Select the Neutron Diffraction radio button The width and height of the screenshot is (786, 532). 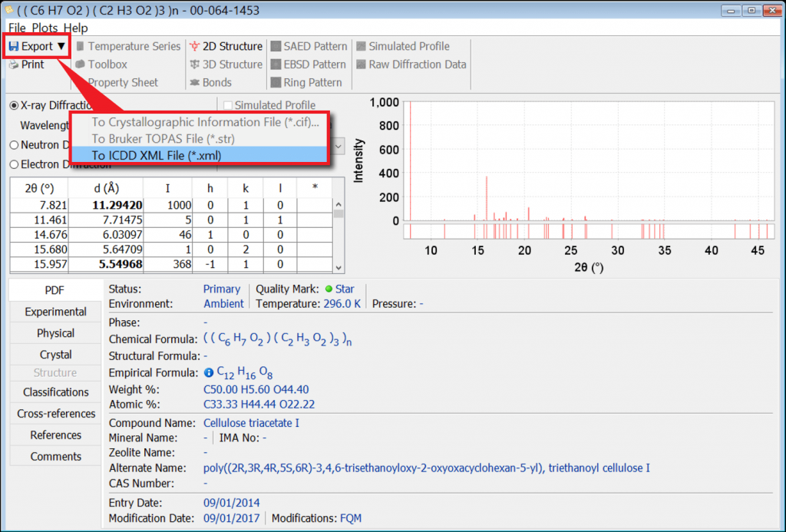point(14,145)
